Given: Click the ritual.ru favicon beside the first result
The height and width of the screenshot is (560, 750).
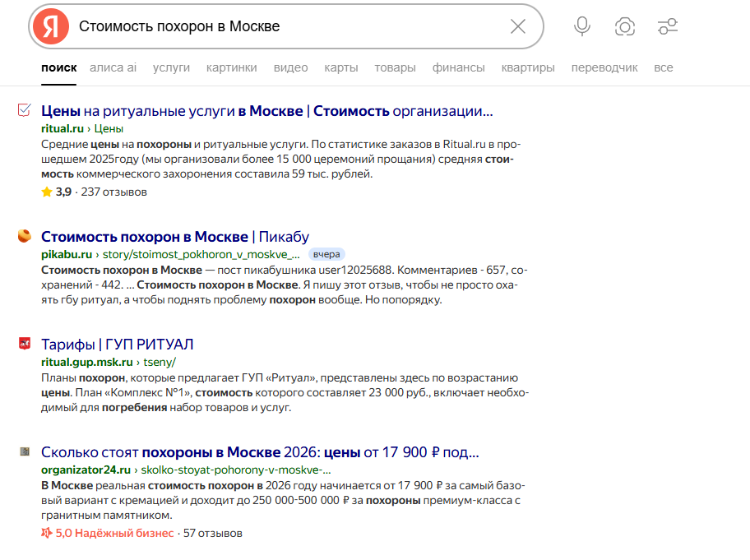Looking at the screenshot, I should 25,110.
